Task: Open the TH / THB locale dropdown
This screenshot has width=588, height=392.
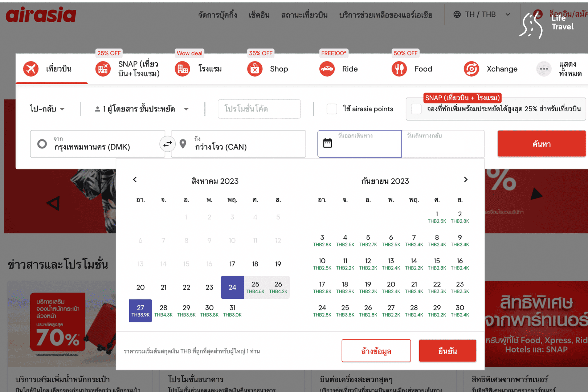Action: pos(482,15)
